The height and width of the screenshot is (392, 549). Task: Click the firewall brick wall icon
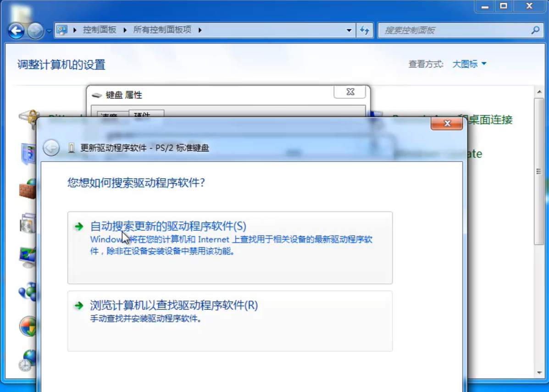tap(28, 188)
